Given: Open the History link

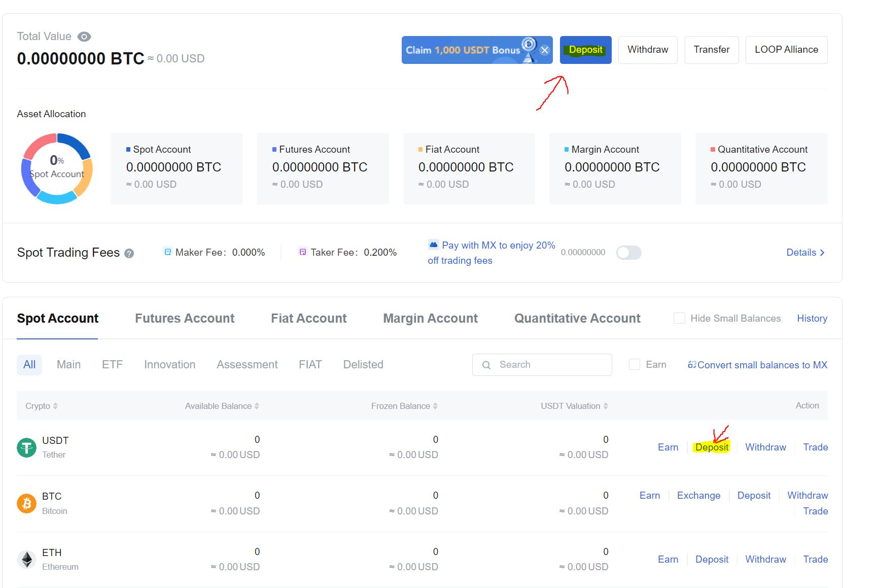Looking at the screenshot, I should [x=812, y=318].
